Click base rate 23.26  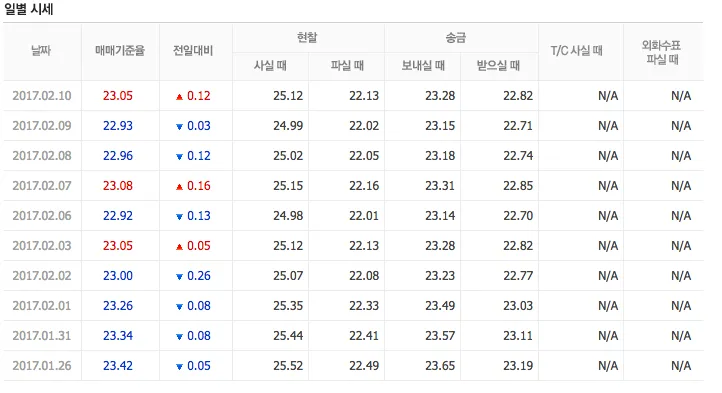[118, 305]
